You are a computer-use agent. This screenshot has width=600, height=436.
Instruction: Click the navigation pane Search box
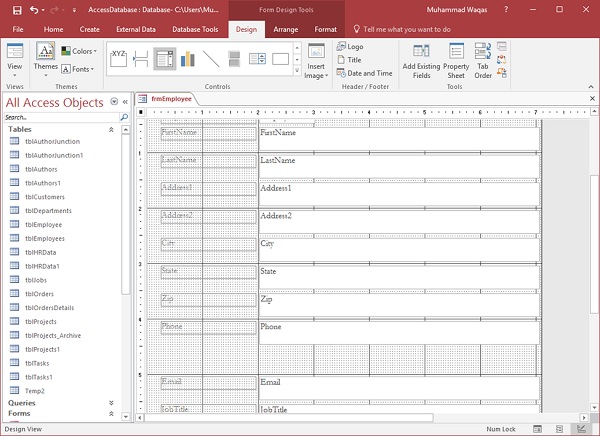60,117
